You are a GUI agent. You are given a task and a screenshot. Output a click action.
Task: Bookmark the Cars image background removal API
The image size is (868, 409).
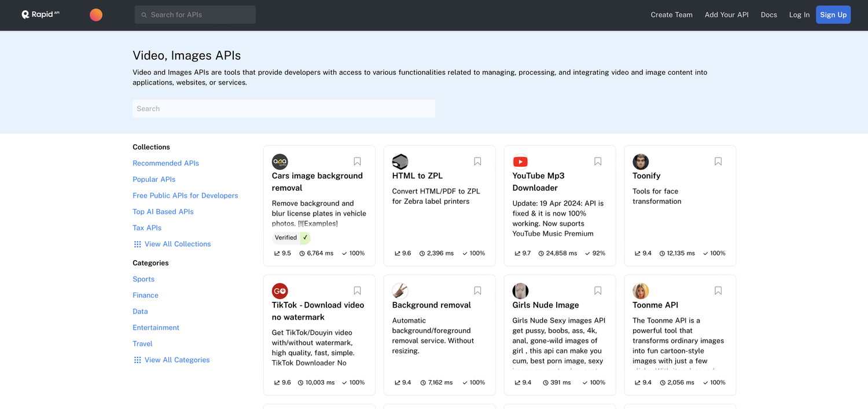357,162
